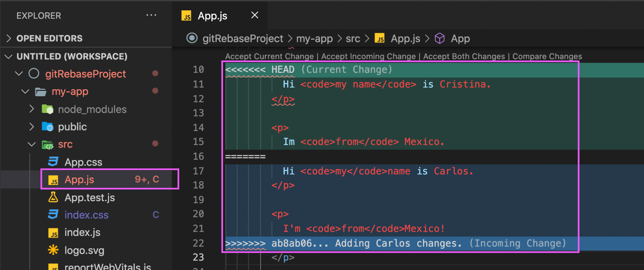
Task: Collapse the my-app folder chevron
Action: click(x=25, y=91)
